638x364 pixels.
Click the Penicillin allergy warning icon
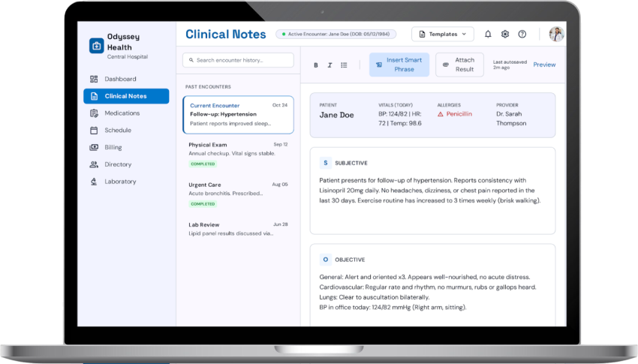pos(441,114)
